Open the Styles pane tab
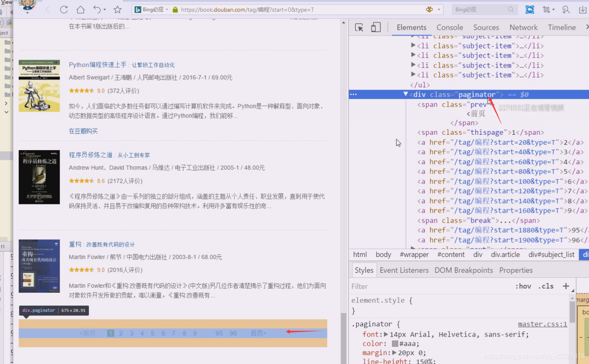 [364, 270]
